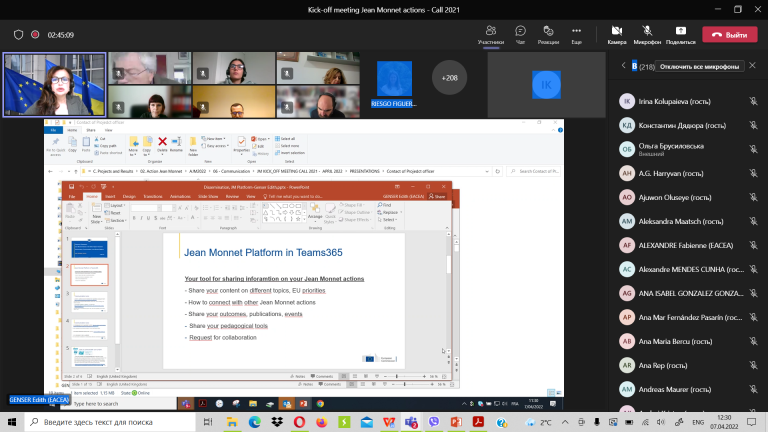Image resolution: width=768 pixels, height=432 pixels.
Task: Open the Mail app from the taskbar
Action: tap(367, 422)
